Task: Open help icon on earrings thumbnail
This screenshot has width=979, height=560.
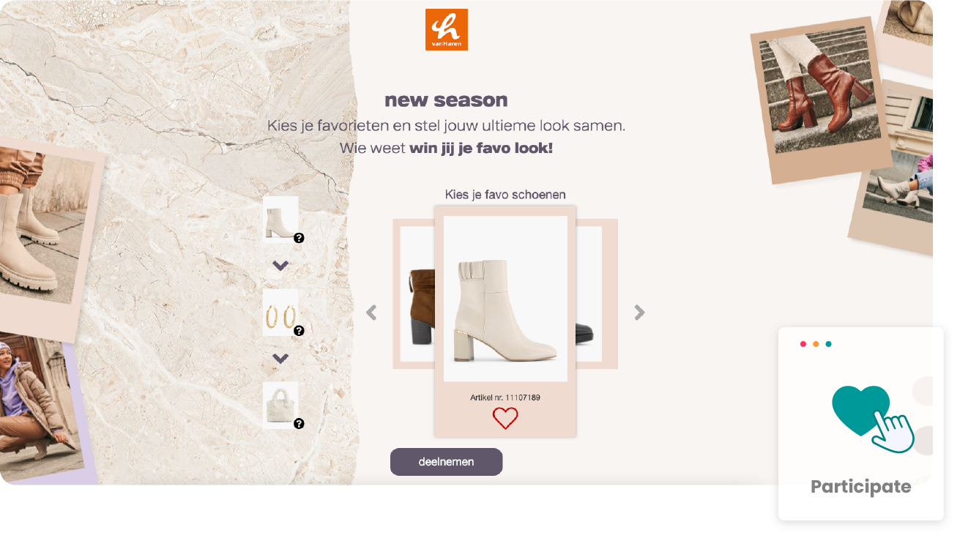Action: pyautogui.click(x=299, y=331)
